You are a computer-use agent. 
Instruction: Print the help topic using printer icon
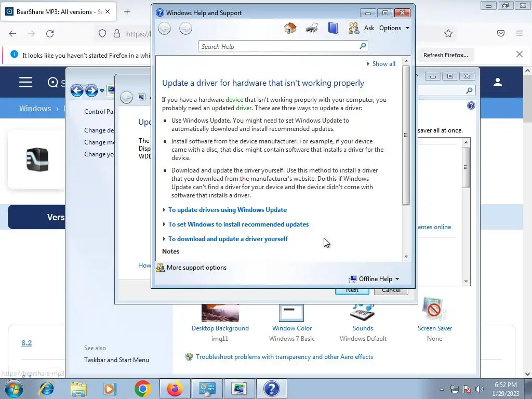pos(312,28)
